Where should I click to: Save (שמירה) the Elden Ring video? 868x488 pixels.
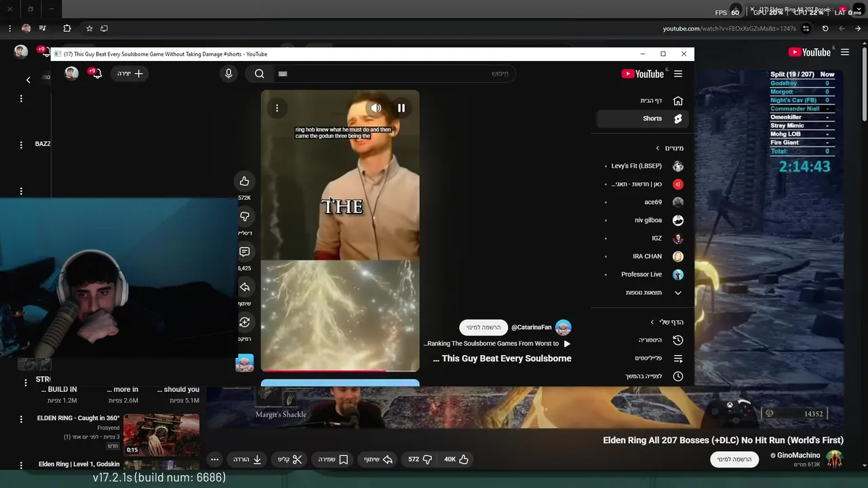point(334,459)
